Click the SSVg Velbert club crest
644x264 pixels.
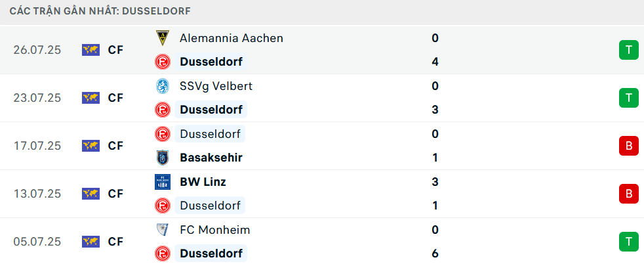coord(163,86)
